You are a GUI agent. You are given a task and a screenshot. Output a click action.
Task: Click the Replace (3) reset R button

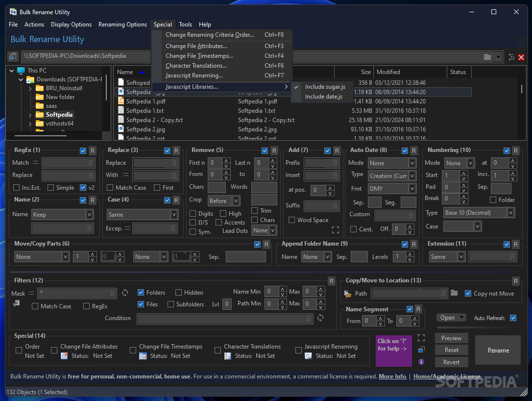[176, 151]
